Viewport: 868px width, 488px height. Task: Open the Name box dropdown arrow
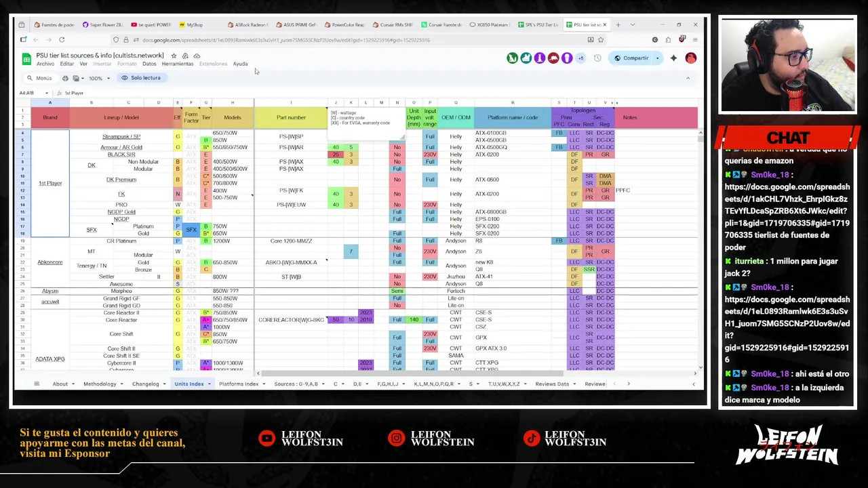(x=46, y=93)
